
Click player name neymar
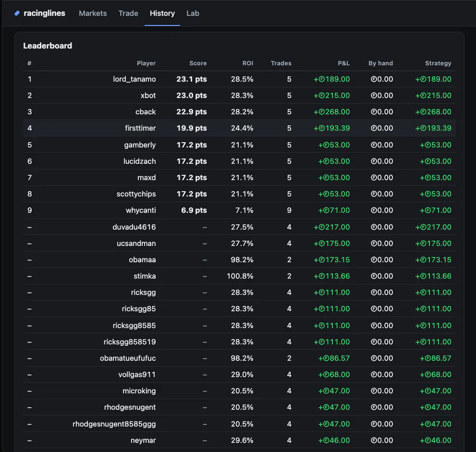143,440
